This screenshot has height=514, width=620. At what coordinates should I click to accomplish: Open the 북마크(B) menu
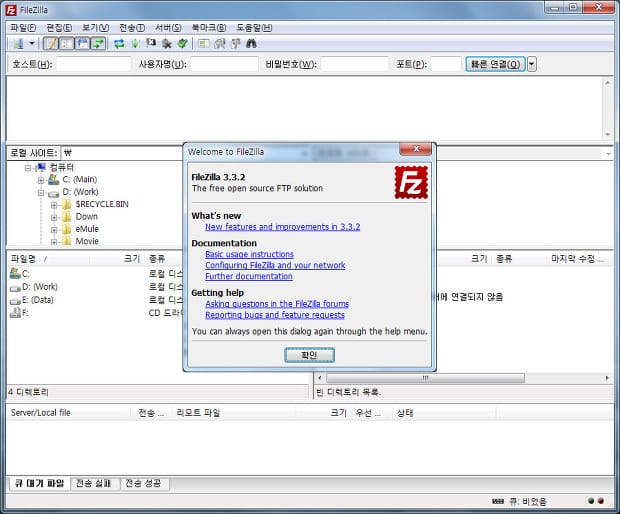click(209, 28)
